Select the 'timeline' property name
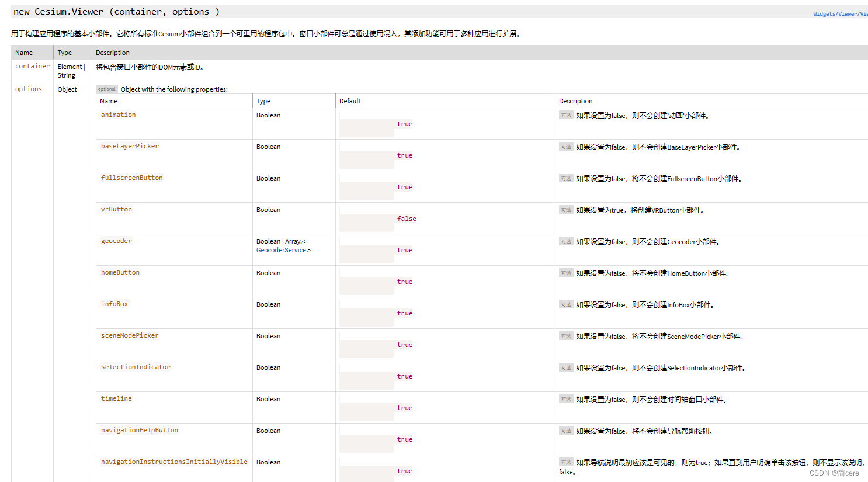868x482 pixels. 116,398
